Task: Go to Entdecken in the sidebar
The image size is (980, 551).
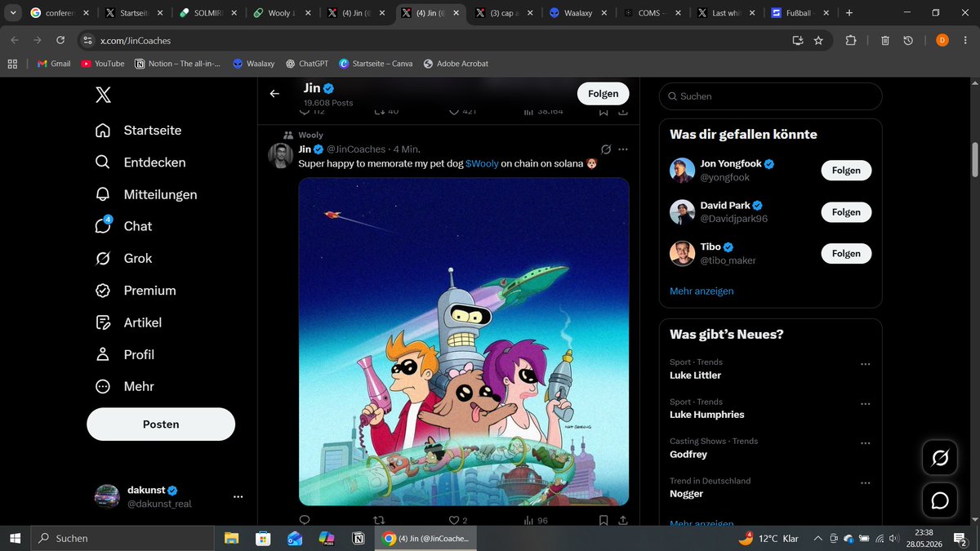Action: (140, 162)
